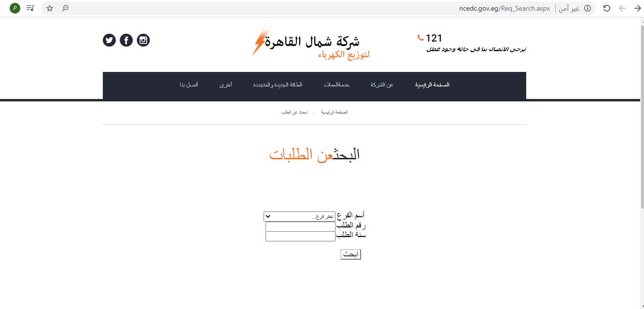Focus the رقم الطلب input field
The width and height of the screenshot is (644, 309).
(x=300, y=226)
